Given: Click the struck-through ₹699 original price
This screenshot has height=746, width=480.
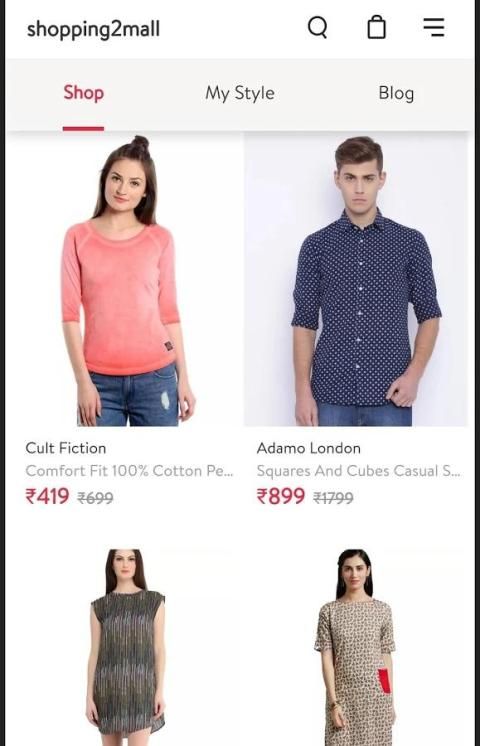Looking at the screenshot, I should pos(95,498).
